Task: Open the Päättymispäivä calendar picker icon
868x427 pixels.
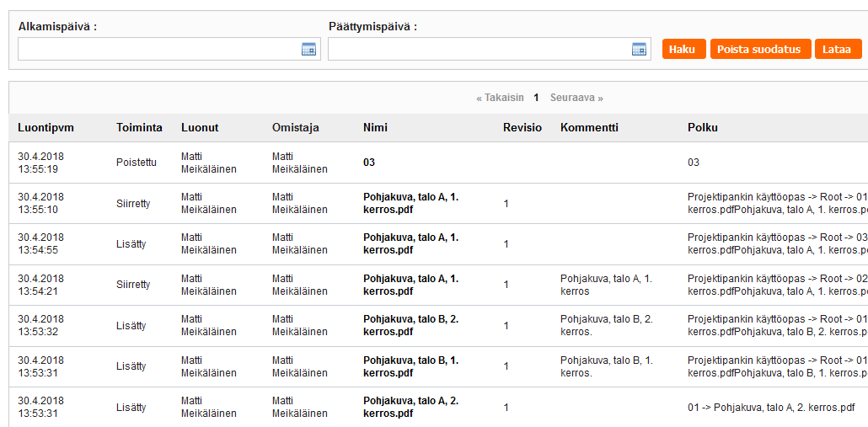Action: 639,50
